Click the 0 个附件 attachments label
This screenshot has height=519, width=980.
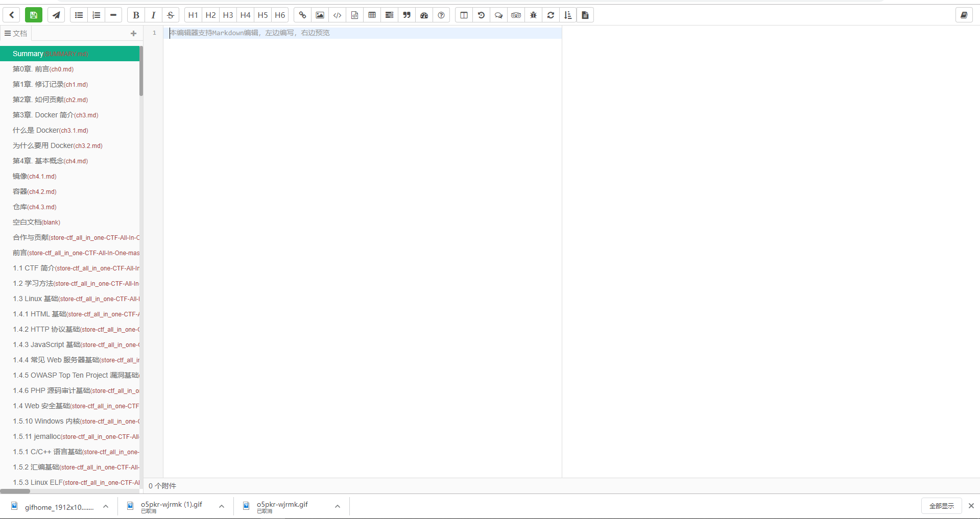tap(162, 486)
